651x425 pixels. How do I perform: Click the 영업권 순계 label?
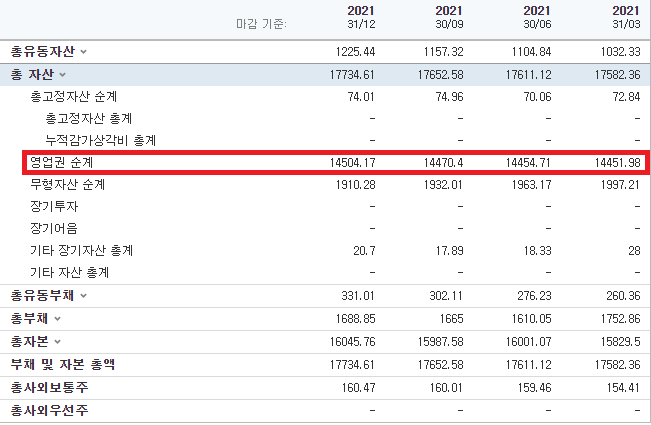pyautogui.click(x=61, y=162)
